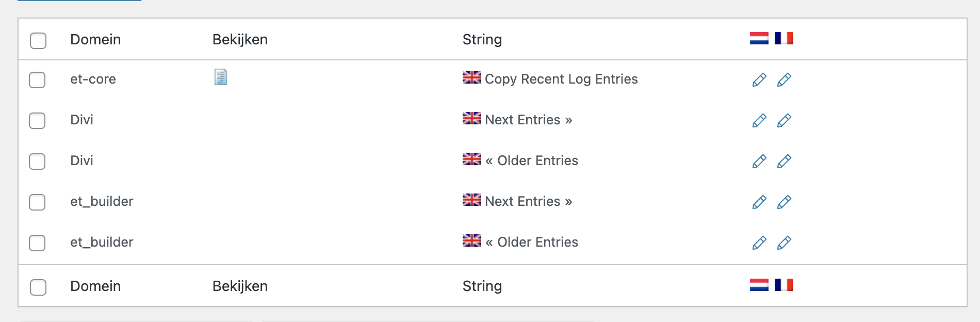The width and height of the screenshot is (980, 322).
Task: Click the Copy Recent Log Entries string
Action: coord(561,79)
